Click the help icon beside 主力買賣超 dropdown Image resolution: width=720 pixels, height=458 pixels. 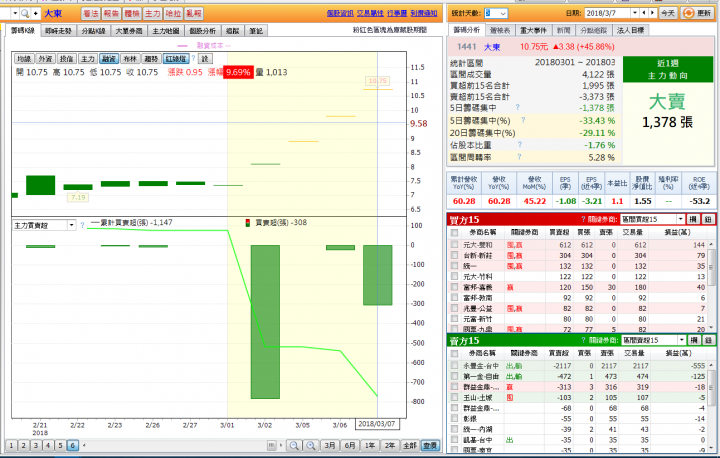(82, 225)
